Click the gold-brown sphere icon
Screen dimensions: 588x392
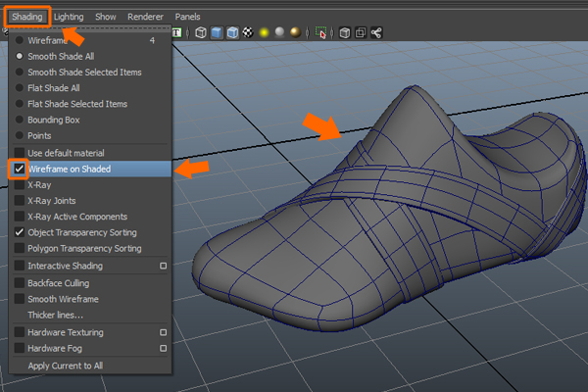[296, 32]
